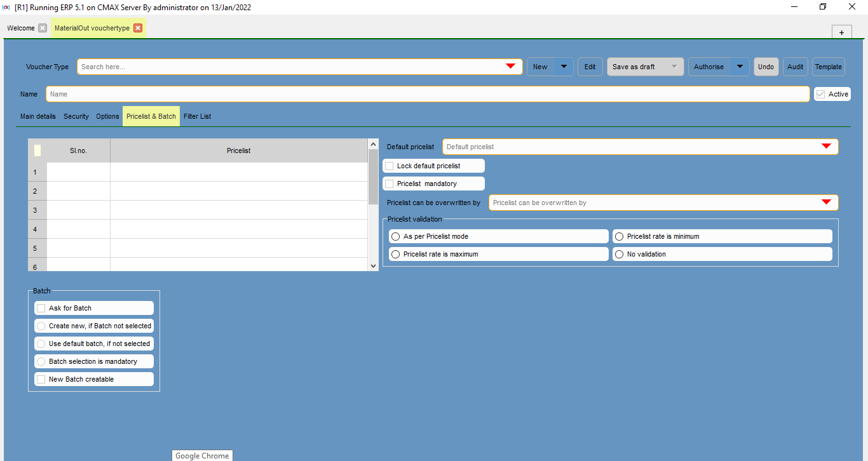Click the Undo button
868x461 pixels.
(x=766, y=67)
